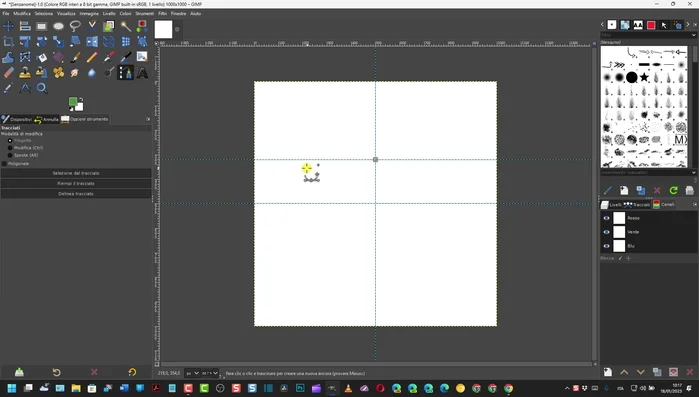This screenshot has width=699, height=397.
Task: Select the Paths tool
Action: [126, 73]
